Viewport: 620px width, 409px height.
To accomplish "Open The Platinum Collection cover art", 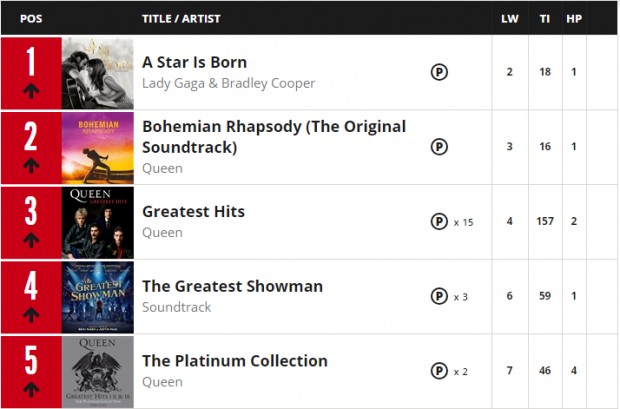I will [97, 371].
